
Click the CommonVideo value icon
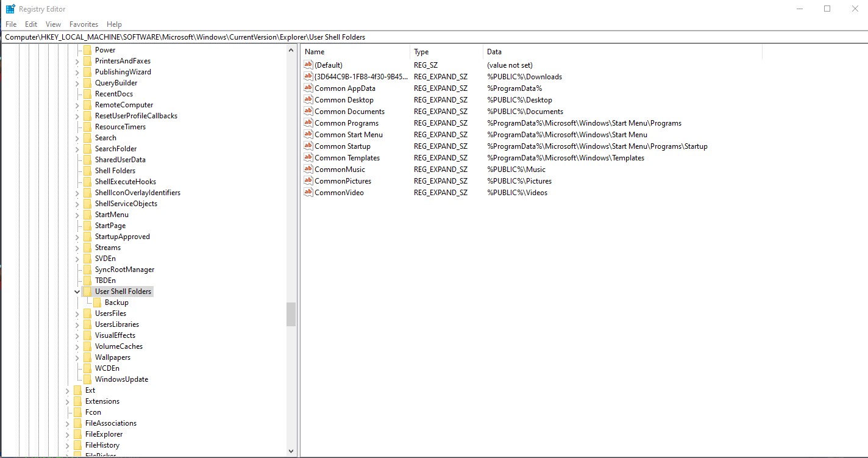(308, 193)
